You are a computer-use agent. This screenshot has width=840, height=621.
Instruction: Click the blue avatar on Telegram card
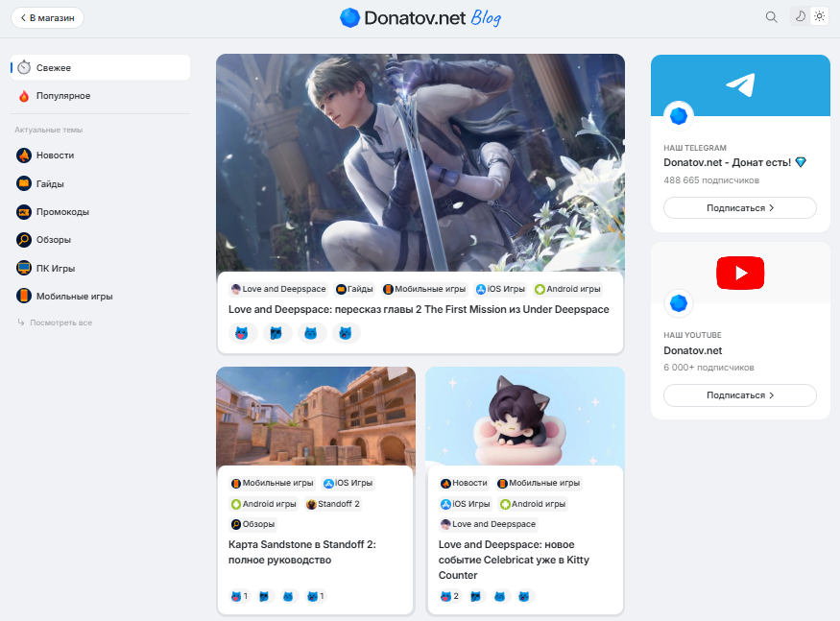click(x=679, y=116)
